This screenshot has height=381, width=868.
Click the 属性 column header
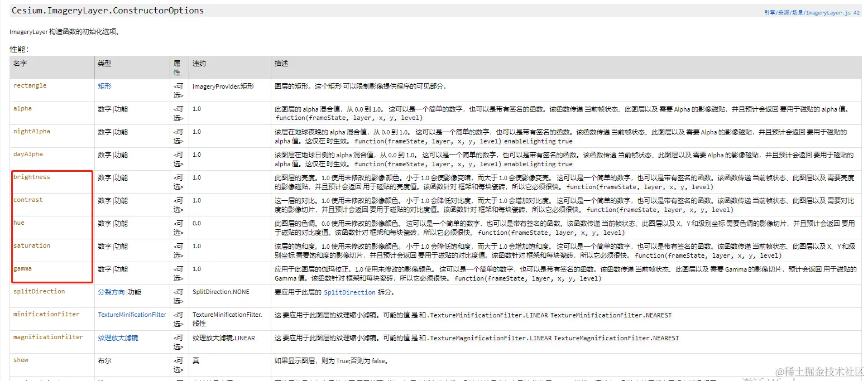pos(177,67)
